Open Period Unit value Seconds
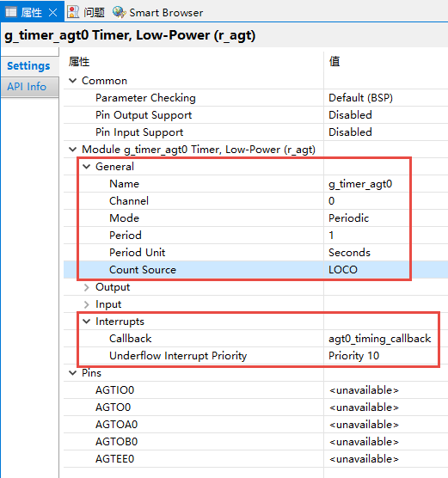Screen dimensions: 448x478 point(349,253)
